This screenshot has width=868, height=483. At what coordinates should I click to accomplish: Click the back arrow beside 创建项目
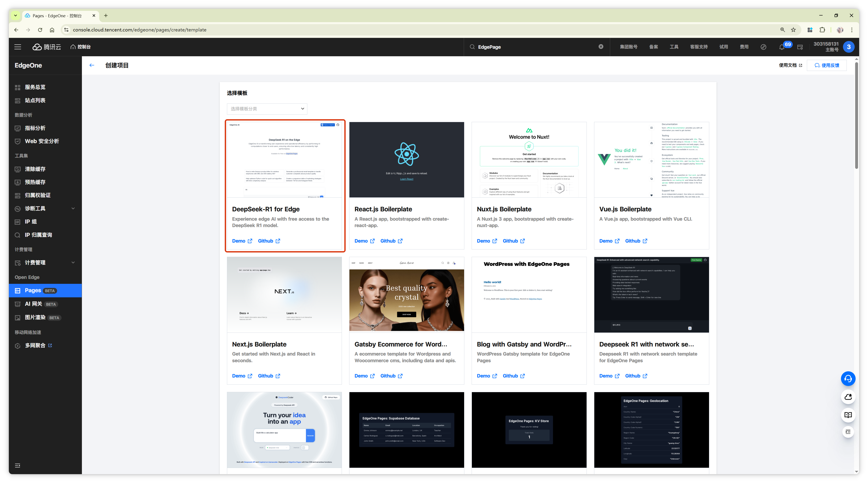coord(92,65)
